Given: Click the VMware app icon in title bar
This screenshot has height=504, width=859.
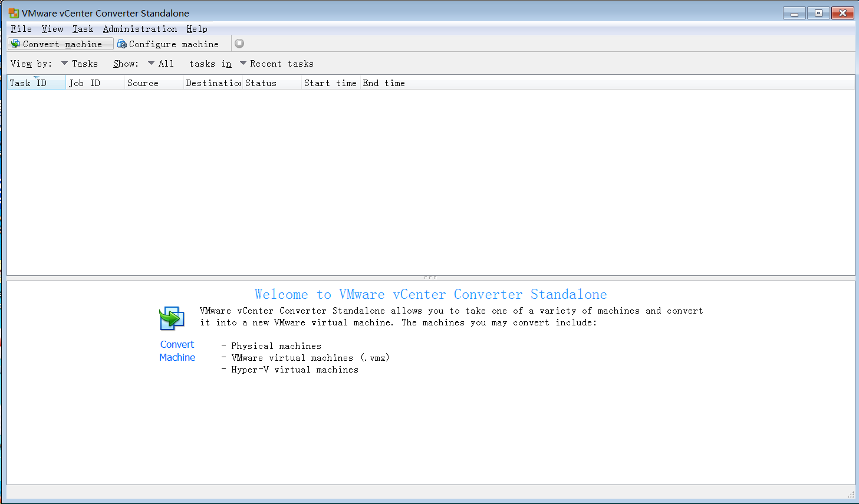Looking at the screenshot, I should coord(14,13).
